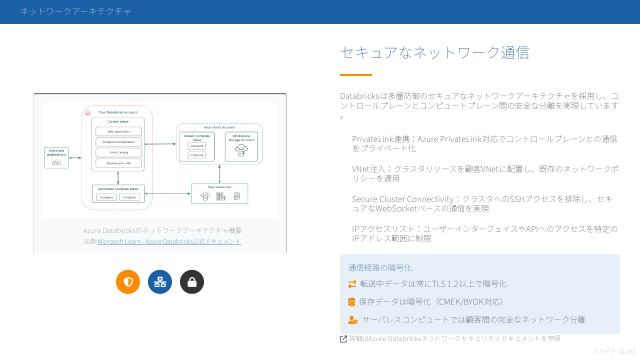Screen dimensions: 640x360
Task: Click the slide number at bottom right
Action: (614, 351)
